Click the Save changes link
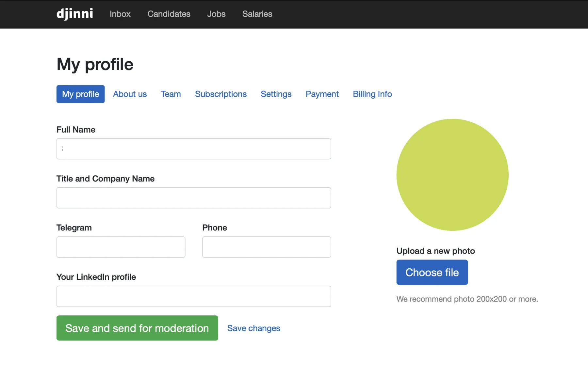 point(253,328)
